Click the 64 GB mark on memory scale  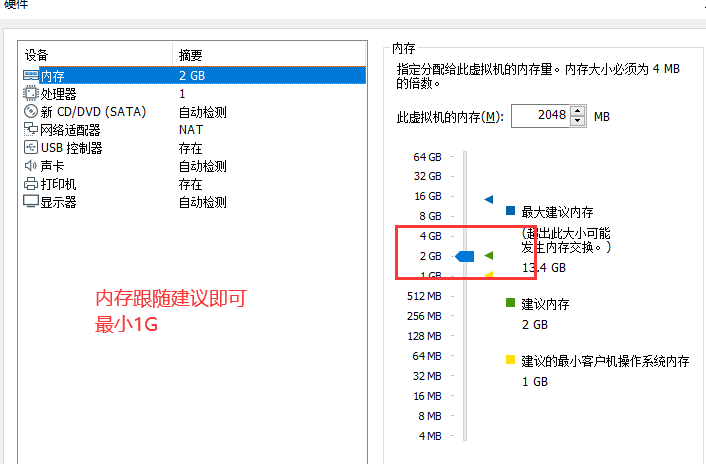[x=427, y=157]
